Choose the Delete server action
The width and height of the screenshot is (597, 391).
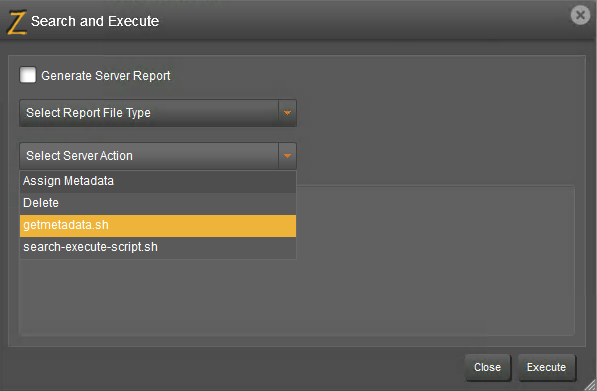pos(158,203)
